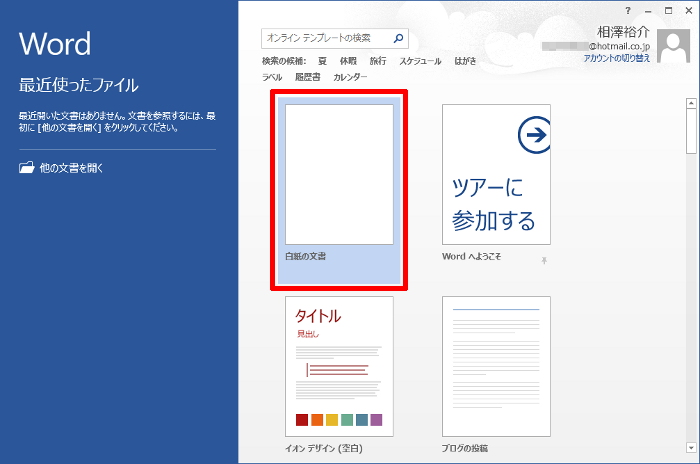The image size is (700, 464).
Task: Select suggested search term ラベル
Action: [x=272, y=77]
